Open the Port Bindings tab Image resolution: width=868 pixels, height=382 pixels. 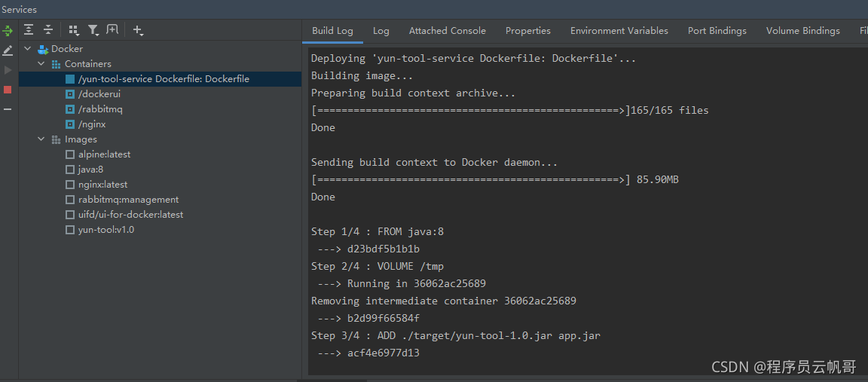point(717,31)
